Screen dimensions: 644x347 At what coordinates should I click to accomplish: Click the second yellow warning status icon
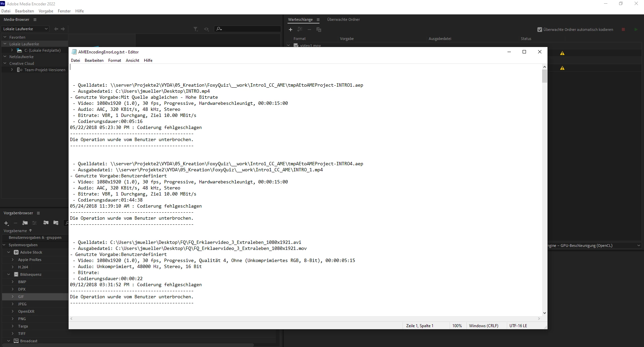tap(562, 68)
